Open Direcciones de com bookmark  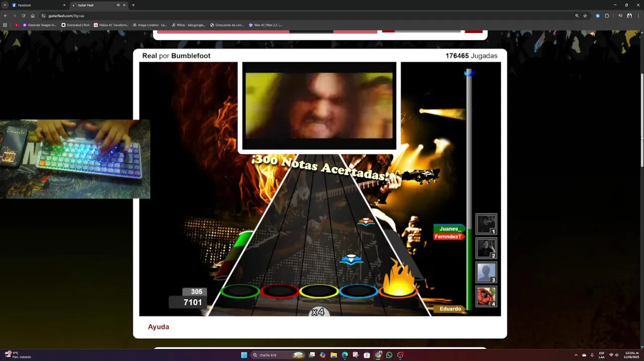(227, 25)
